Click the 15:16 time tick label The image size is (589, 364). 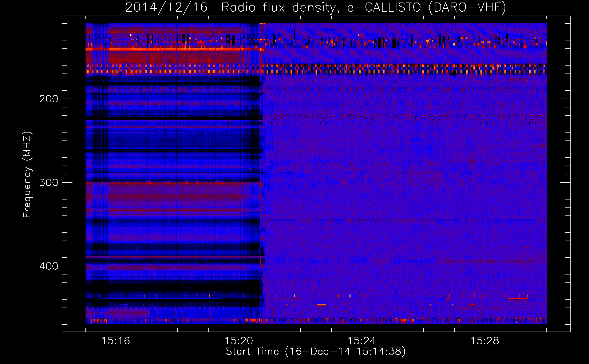[x=116, y=341]
